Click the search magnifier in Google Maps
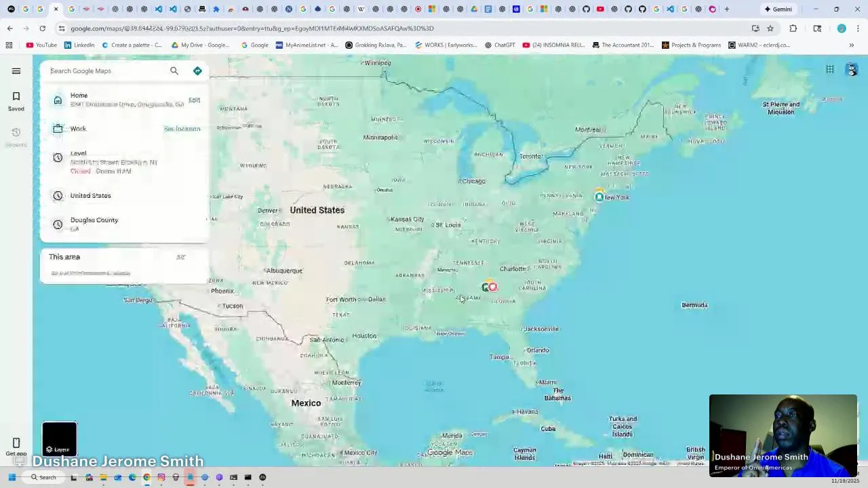Screen dimensions: 868x488 tap(174, 70)
